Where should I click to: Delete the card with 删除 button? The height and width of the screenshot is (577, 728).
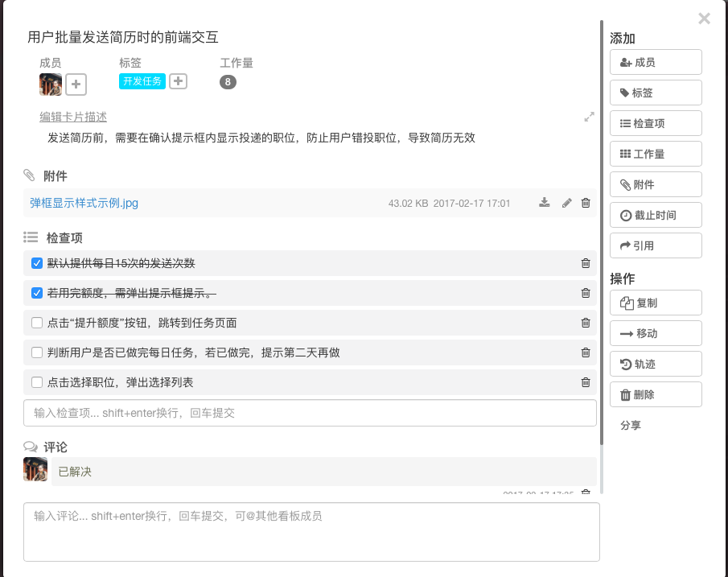click(x=656, y=395)
